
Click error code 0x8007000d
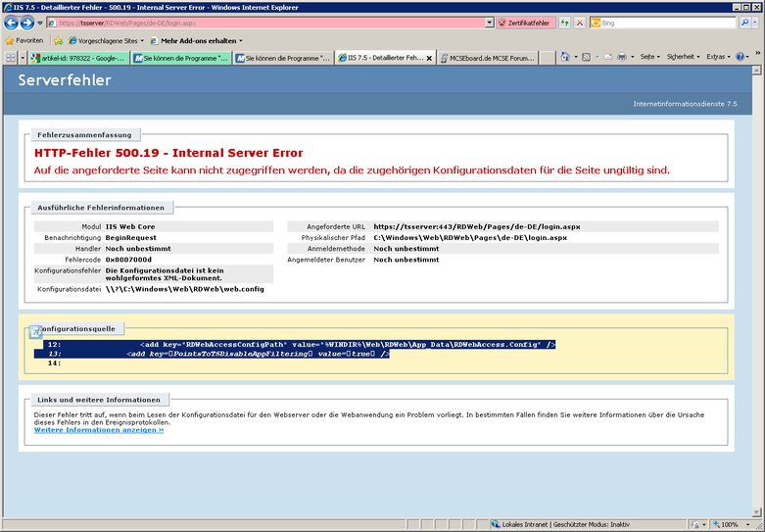click(x=128, y=260)
